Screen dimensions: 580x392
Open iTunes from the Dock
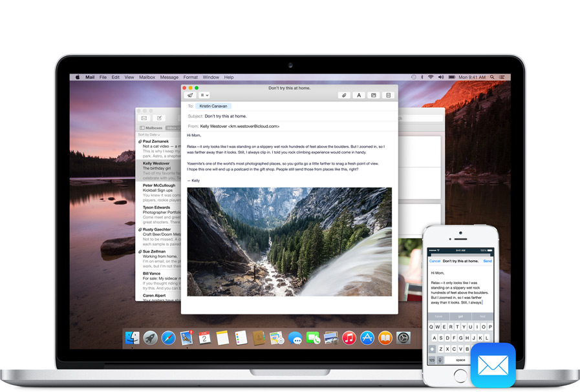click(x=349, y=338)
